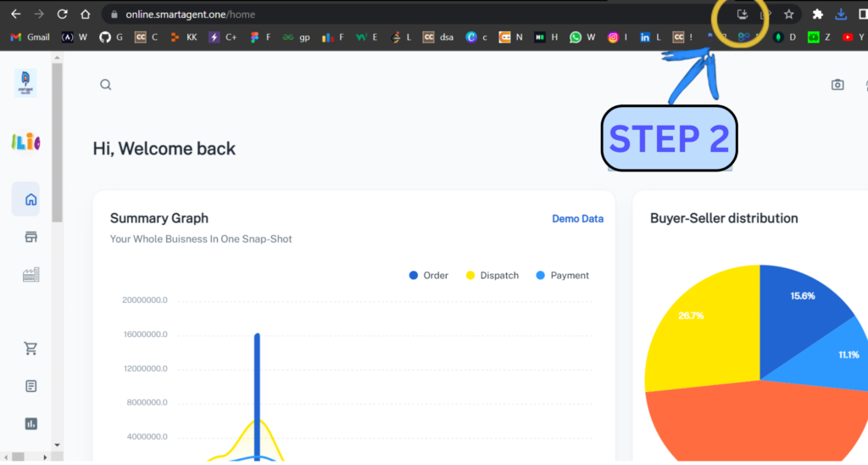Click the smartagent logo in sidebar
This screenshot has width=868, height=465.
pos(25,83)
